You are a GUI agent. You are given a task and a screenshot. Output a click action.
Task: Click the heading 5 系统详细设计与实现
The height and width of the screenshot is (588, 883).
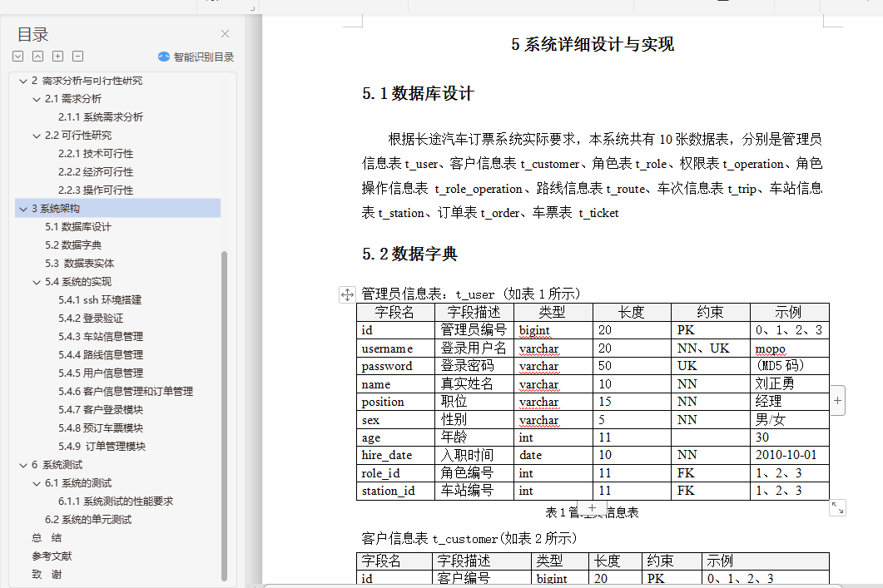(593, 44)
